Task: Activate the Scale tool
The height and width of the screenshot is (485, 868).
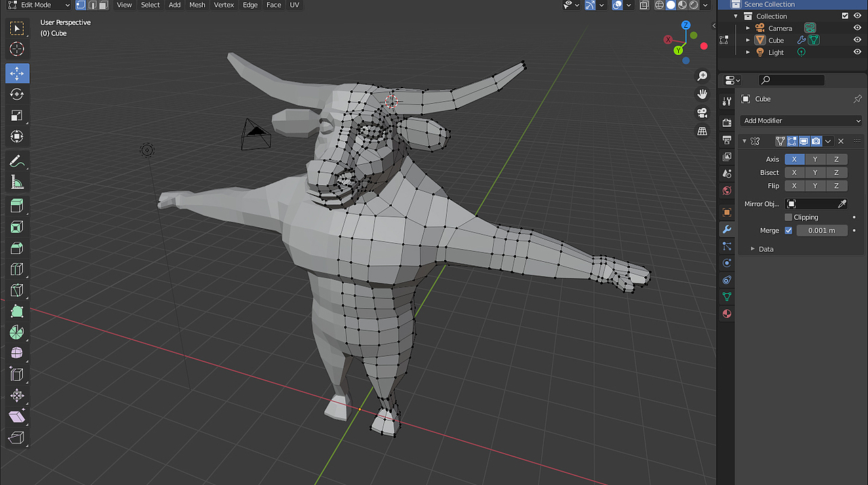Action: click(17, 115)
